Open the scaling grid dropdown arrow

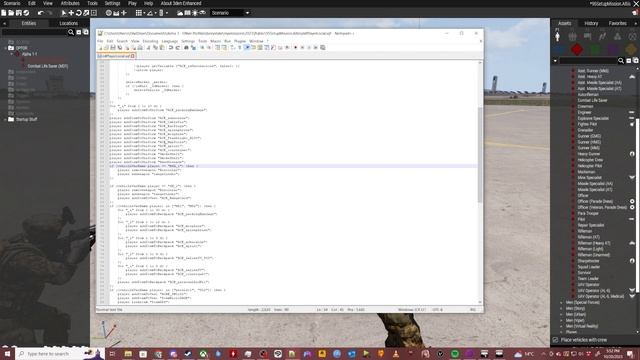click(x=167, y=13)
